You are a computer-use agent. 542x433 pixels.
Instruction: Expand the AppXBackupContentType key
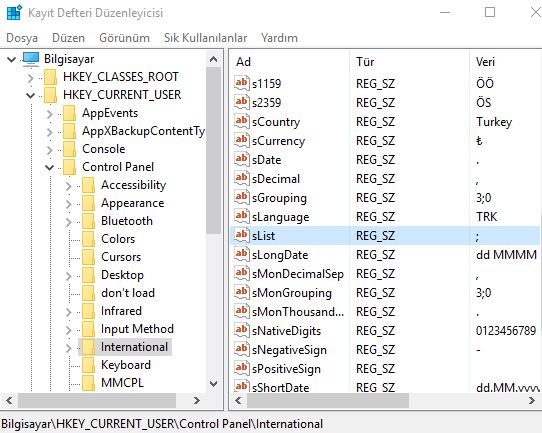coord(49,132)
